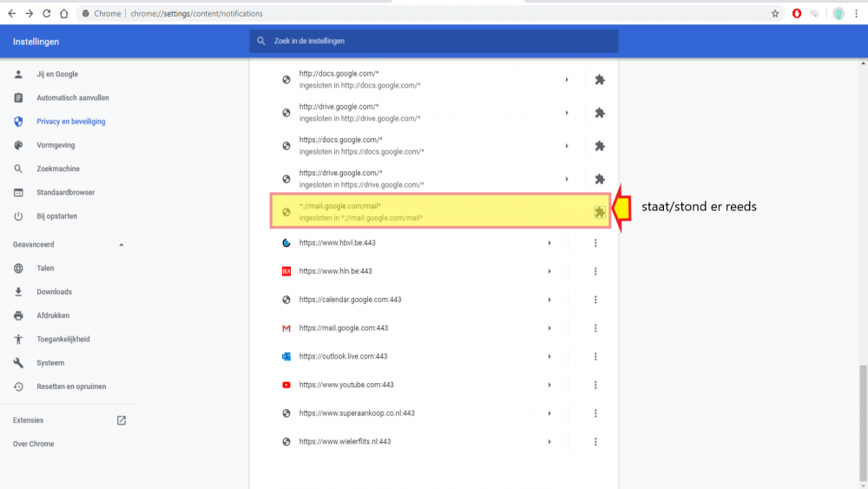Click the Zoek in de instellingen field

(x=434, y=41)
